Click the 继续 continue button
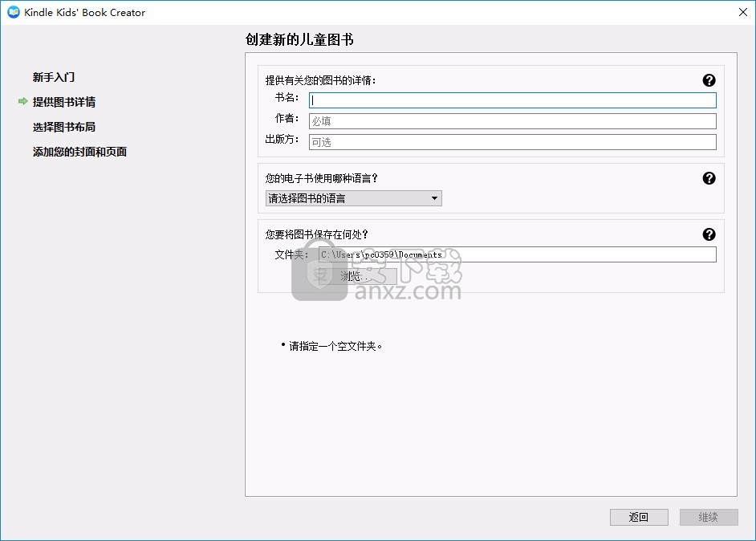 point(709,517)
